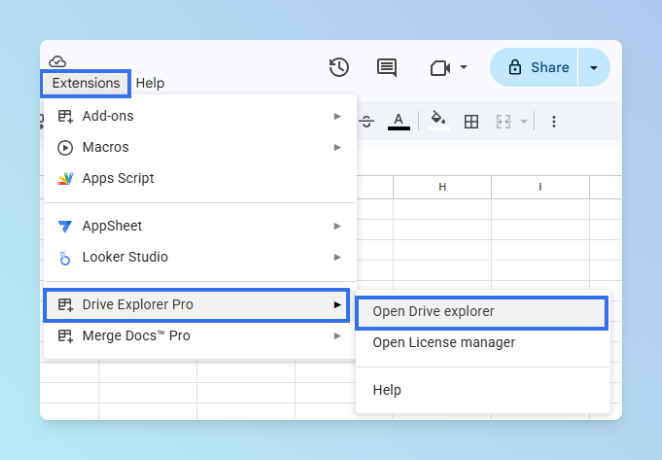Click the video meeting camera icon
The height and width of the screenshot is (460, 662).
[439, 67]
